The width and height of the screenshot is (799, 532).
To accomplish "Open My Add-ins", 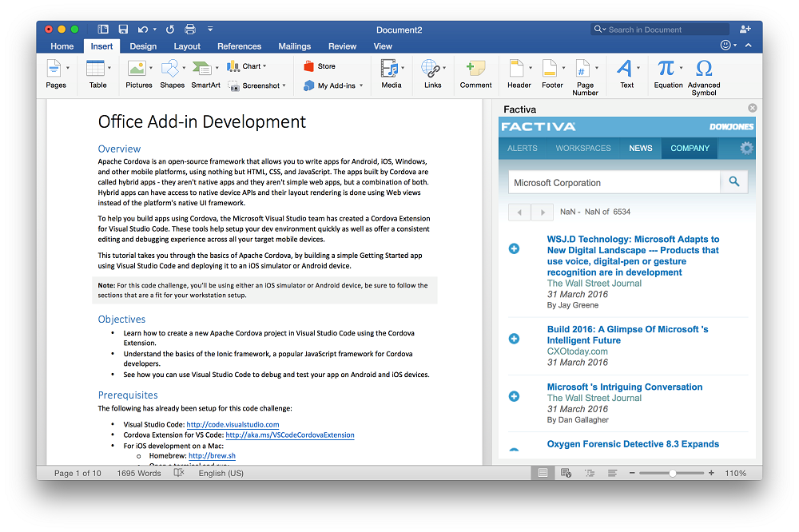I will click(x=333, y=85).
